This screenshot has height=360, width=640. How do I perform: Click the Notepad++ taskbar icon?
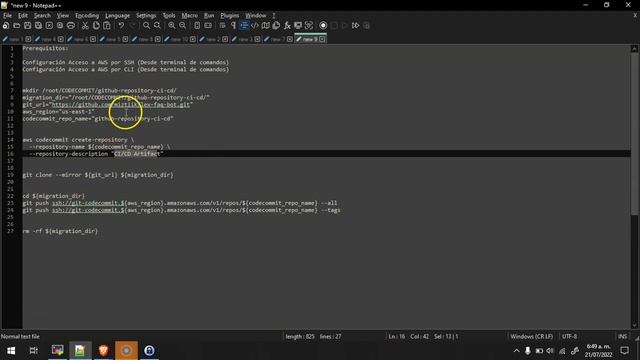pyautogui.click(x=80, y=350)
